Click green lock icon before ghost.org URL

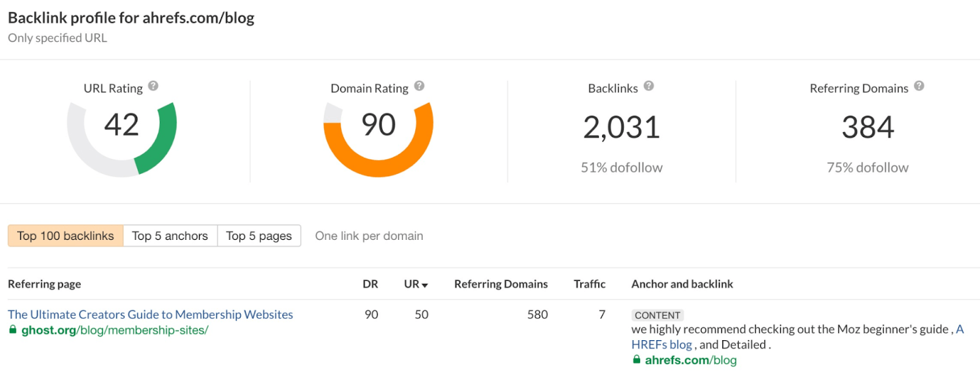(13, 330)
